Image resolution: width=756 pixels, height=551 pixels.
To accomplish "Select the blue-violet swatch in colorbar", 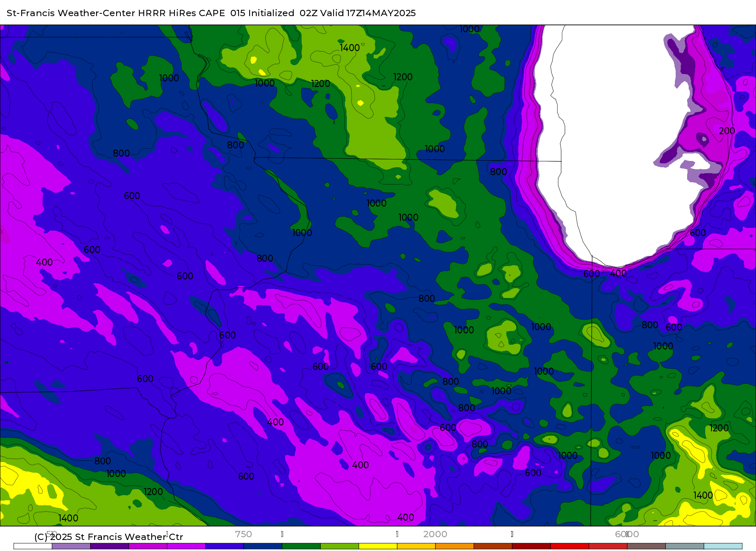I will pos(224,546).
